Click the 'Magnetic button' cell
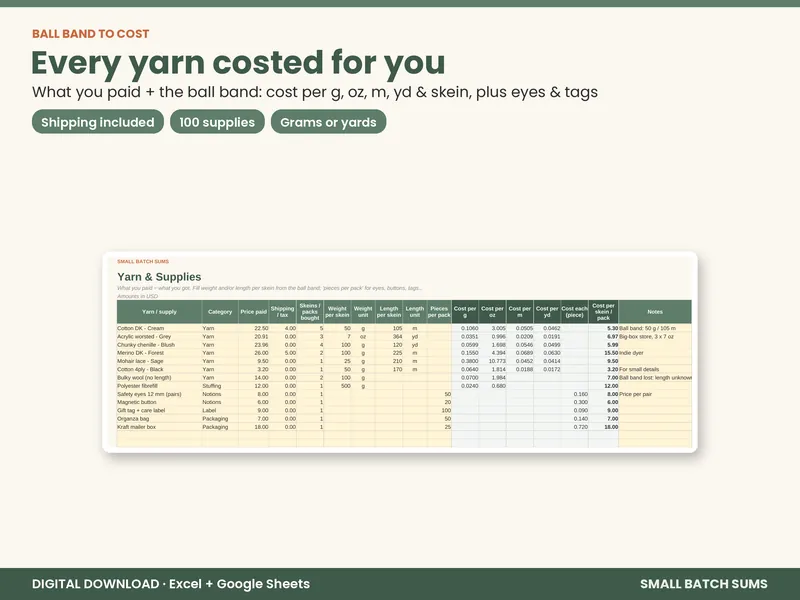The height and width of the screenshot is (600, 800). tap(159, 402)
